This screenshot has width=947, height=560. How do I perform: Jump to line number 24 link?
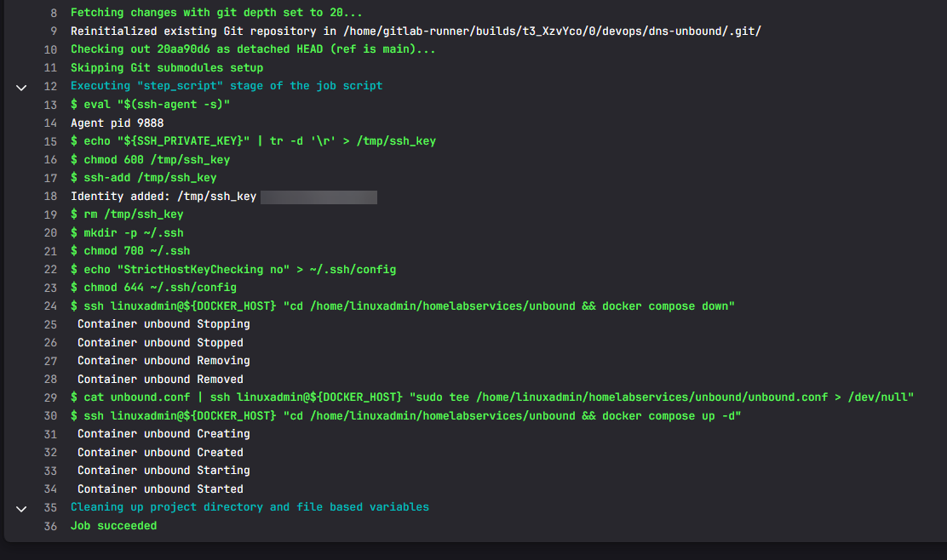[50, 306]
